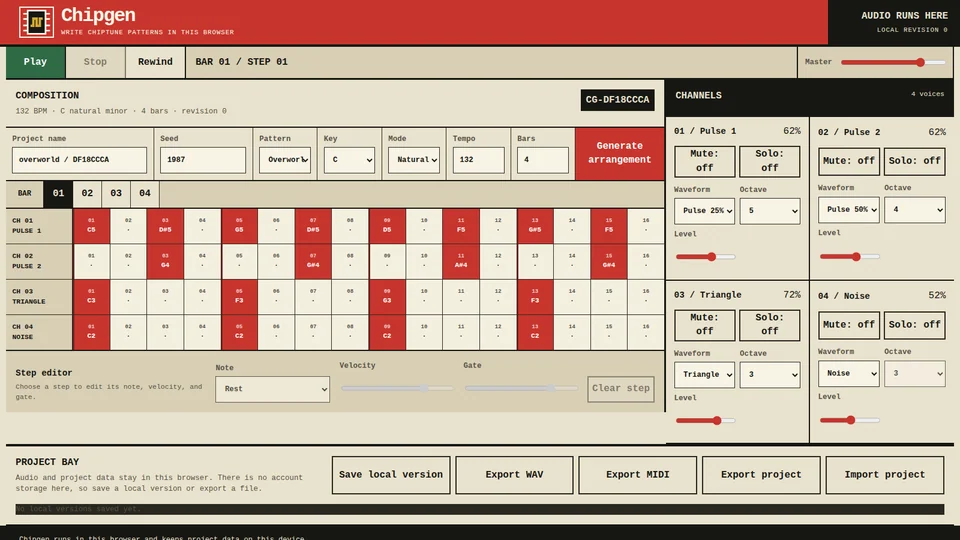Image resolution: width=960 pixels, height=540 pixels.
Task: Toggle Mute on Triangle channel
Action: point(705,324)
